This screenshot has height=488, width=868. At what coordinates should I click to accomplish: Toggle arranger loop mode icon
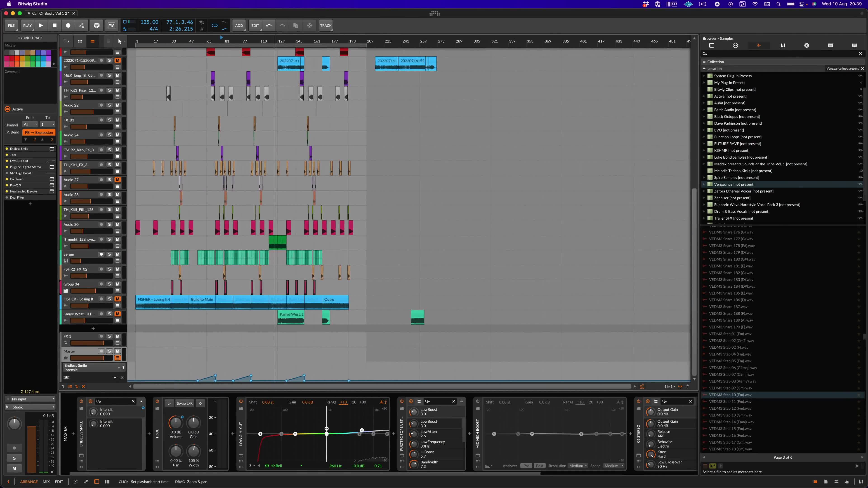(x=215, y=25)
